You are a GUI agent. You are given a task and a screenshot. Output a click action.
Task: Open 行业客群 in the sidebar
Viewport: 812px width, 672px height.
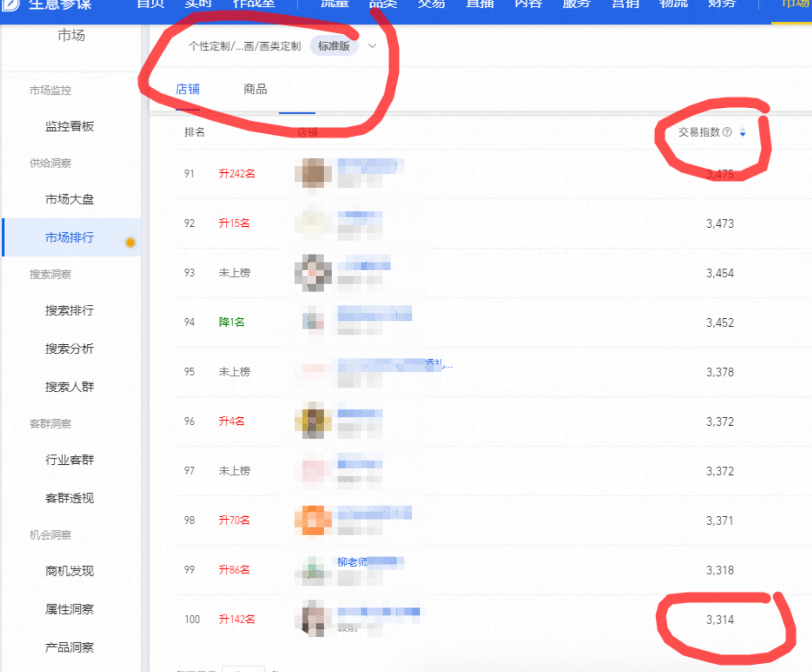[x=70, y=460]
